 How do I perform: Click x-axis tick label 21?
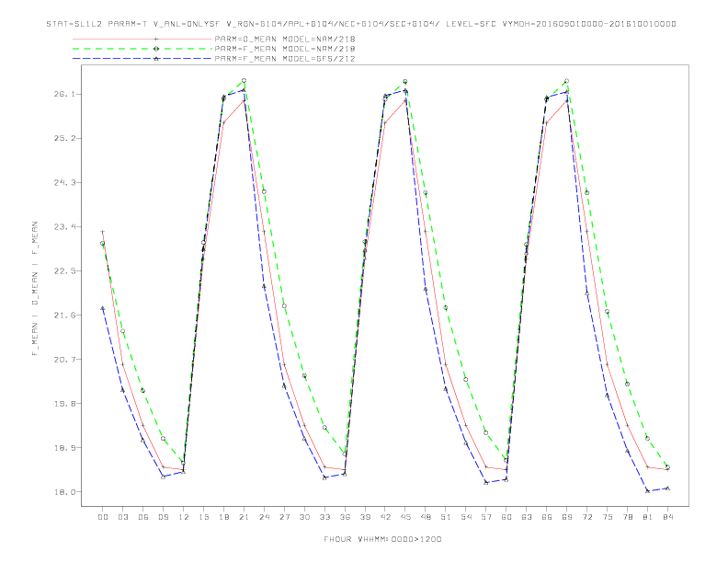(244, 517)
